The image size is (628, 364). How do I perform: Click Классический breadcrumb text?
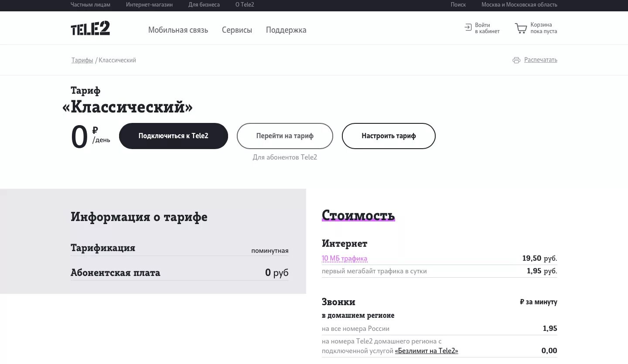coord(117,60)
